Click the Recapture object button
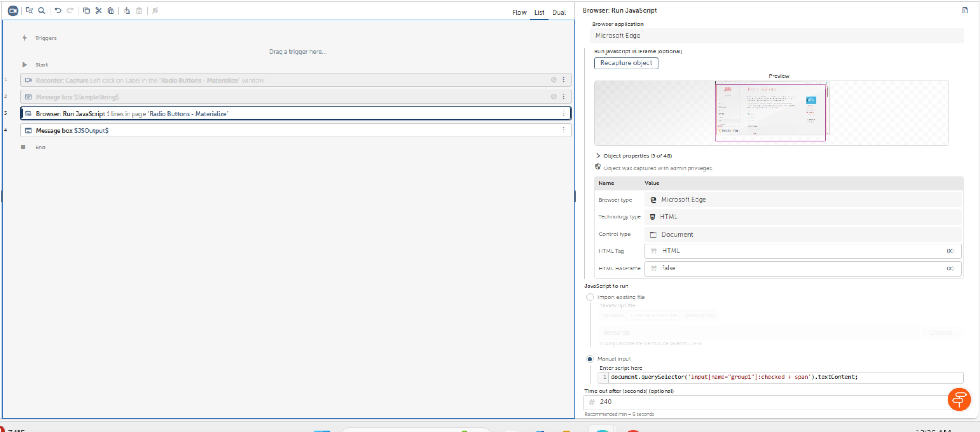The width and height of the screenshot is (980, 432). 626,63
